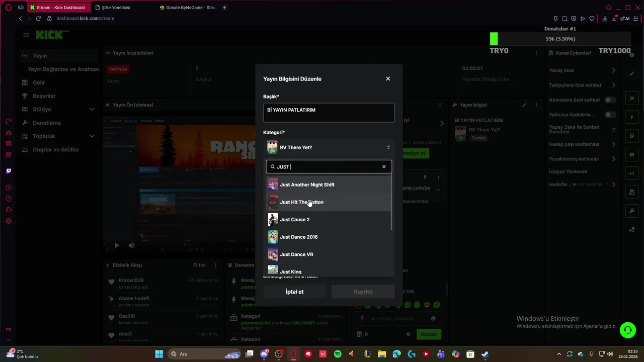Click the dashboard.kick.com address bar
The image size is (644, 362).
(85, 19)
